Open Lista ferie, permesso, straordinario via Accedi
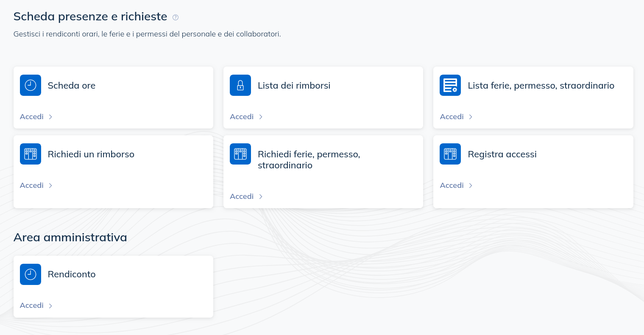The image size is (644, 335). pos(452,116)
